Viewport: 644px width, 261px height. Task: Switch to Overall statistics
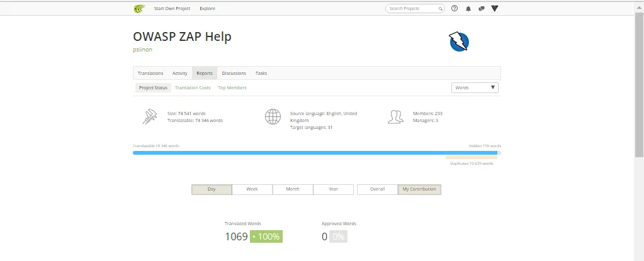[x=378, y=189]
